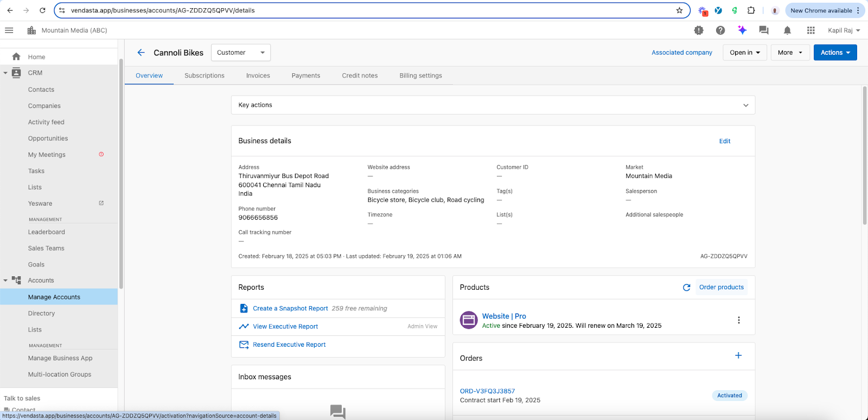
Task: Go back in browser history
Action: [x=10, y=10]
